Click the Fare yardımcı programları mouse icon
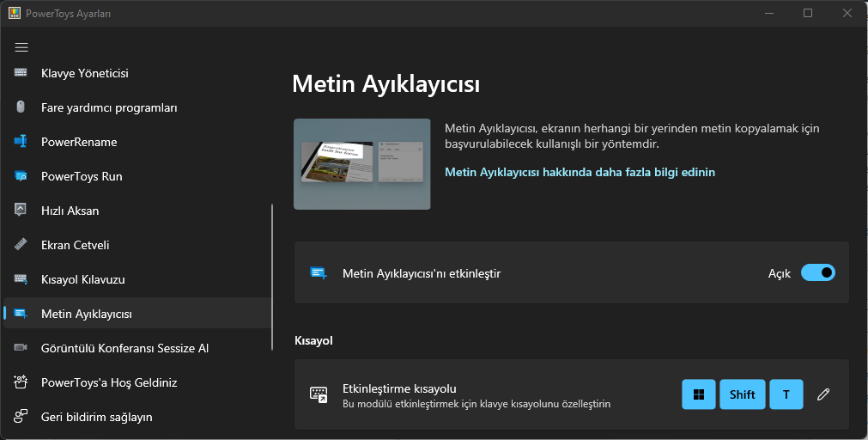 (x=21, y=107)
